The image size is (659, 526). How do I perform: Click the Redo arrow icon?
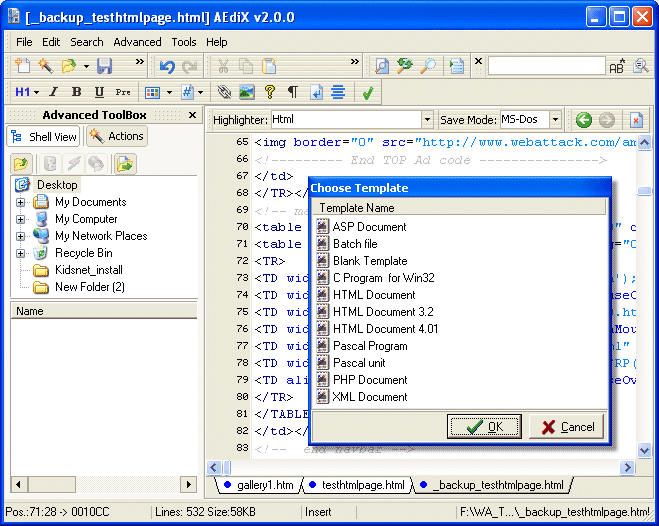(190, 66)
